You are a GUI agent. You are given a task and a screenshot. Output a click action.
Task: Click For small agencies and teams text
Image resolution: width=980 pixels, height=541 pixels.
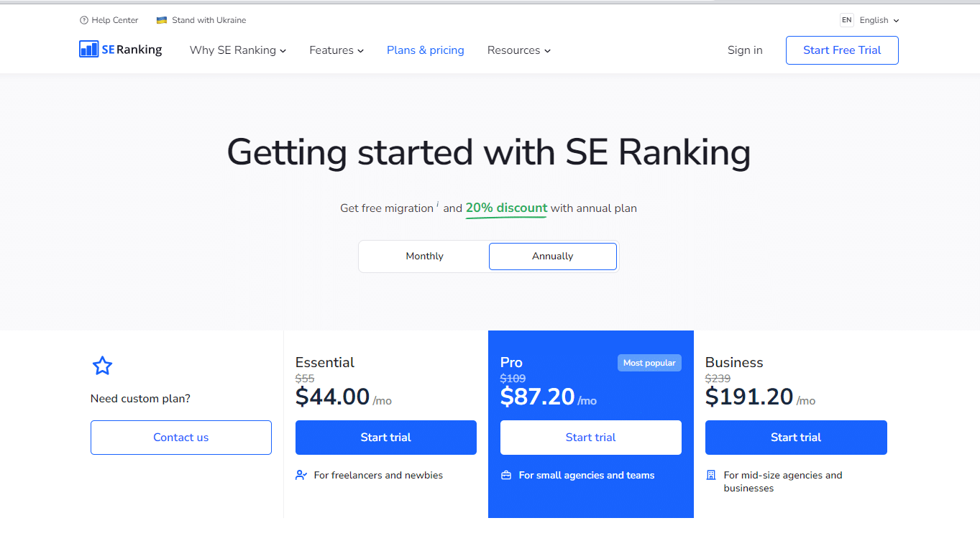[587, 475]
